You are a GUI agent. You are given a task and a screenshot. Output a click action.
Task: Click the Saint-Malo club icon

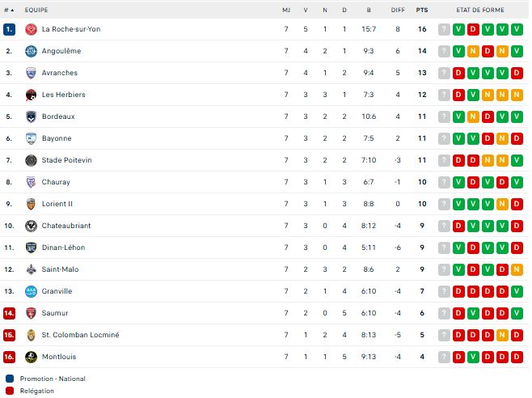[x=31, y=269]
